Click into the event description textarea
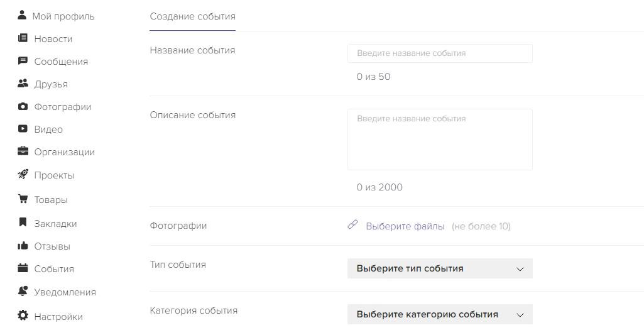The height and width of the screenshot is (335, 644). pos(439,140)
